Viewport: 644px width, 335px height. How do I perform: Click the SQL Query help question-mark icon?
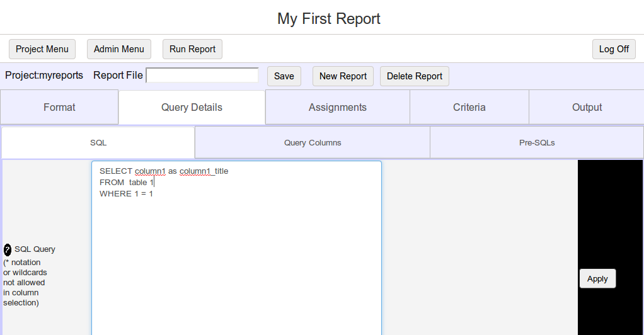(8, 249)
